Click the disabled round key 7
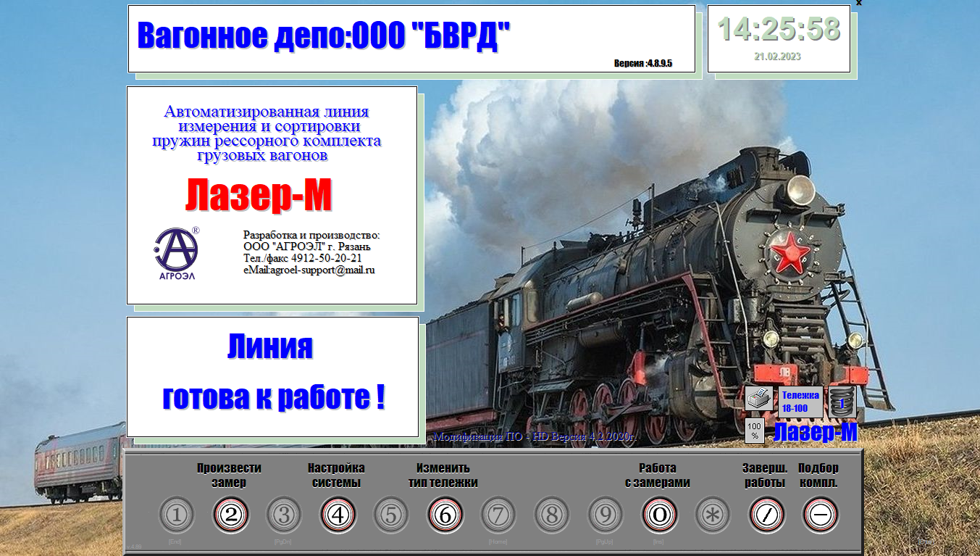980x556 pixels. 498,515
